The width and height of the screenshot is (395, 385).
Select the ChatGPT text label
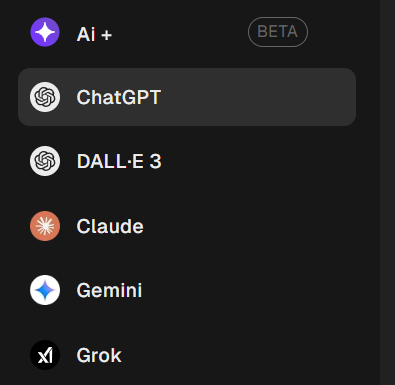coord(119,97)
